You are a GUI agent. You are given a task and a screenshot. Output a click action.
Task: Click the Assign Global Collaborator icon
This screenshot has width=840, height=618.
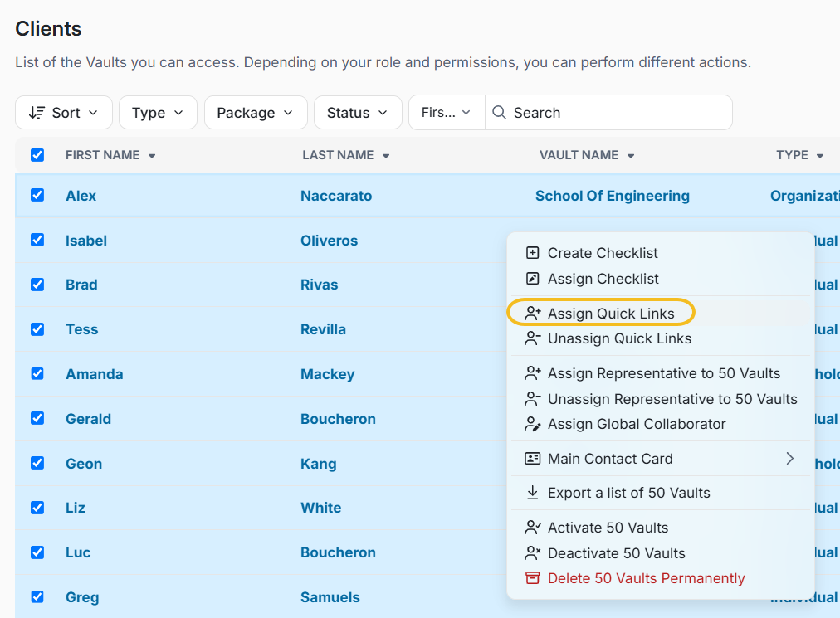click(532, 424)
